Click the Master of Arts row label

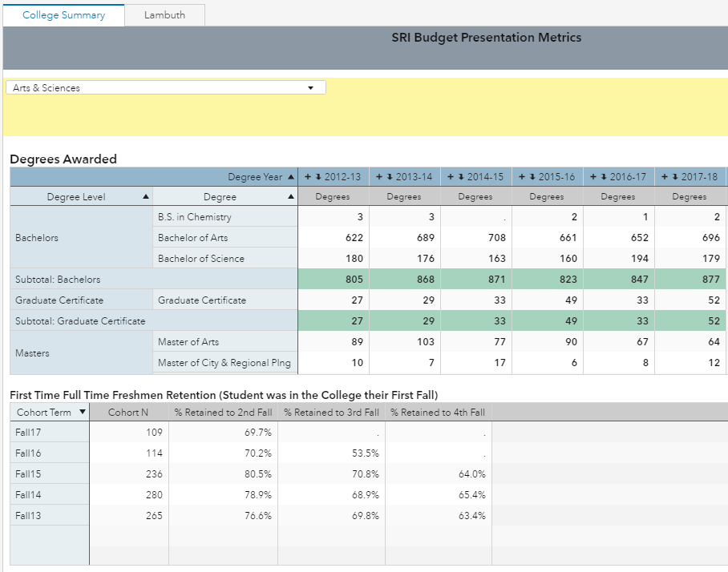point(188,342)
